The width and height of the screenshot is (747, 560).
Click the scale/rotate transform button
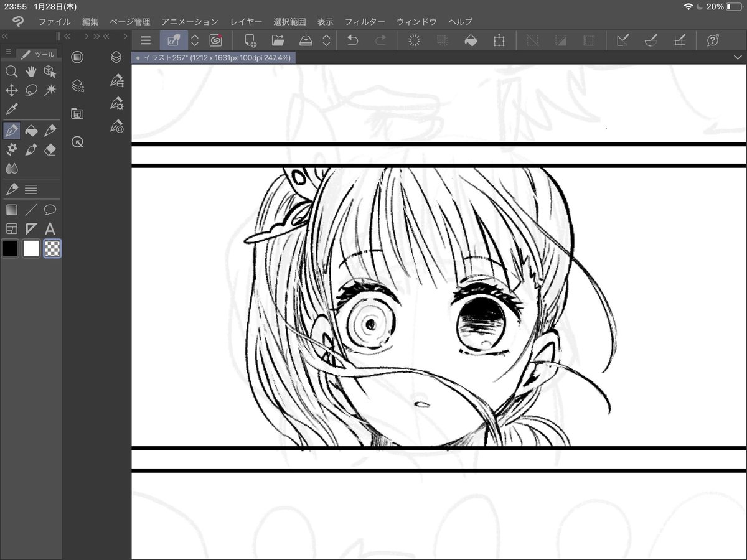coord(499,40)
